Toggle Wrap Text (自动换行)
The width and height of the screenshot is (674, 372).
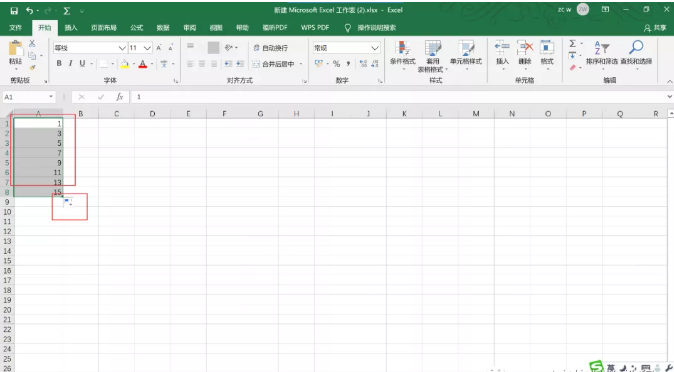[x=270, y=48]
